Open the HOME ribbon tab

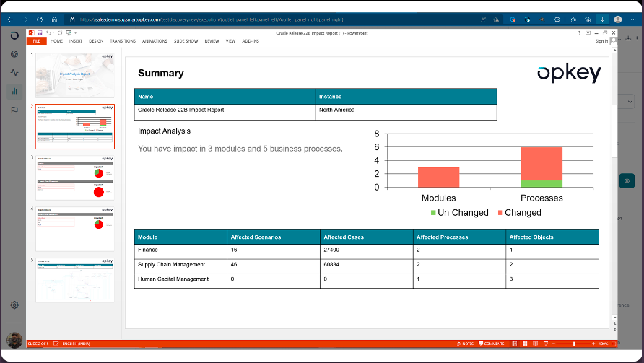[57, 41]
